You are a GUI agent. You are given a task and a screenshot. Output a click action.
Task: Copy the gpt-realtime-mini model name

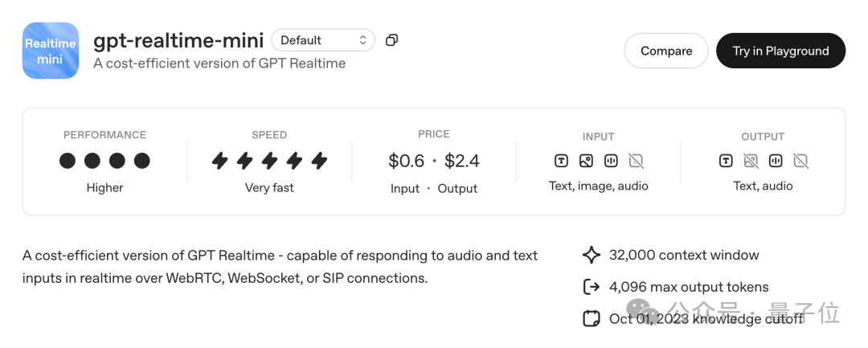(391, 40)
